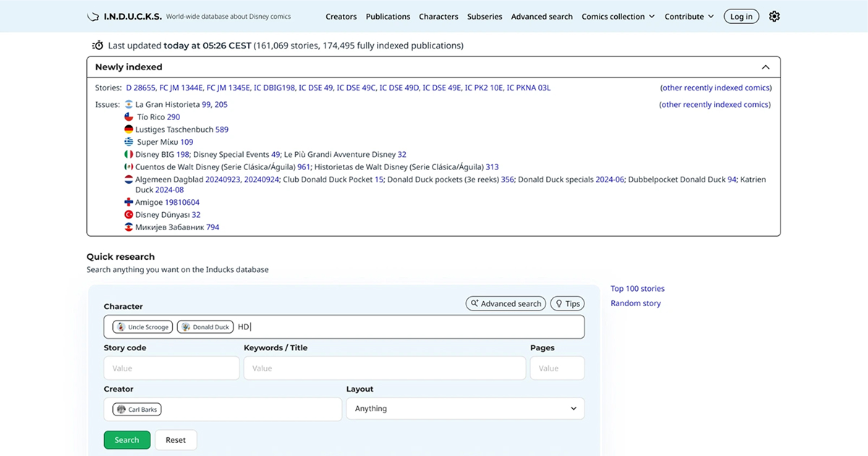Expand the Comics collection menu

[618, 17]
